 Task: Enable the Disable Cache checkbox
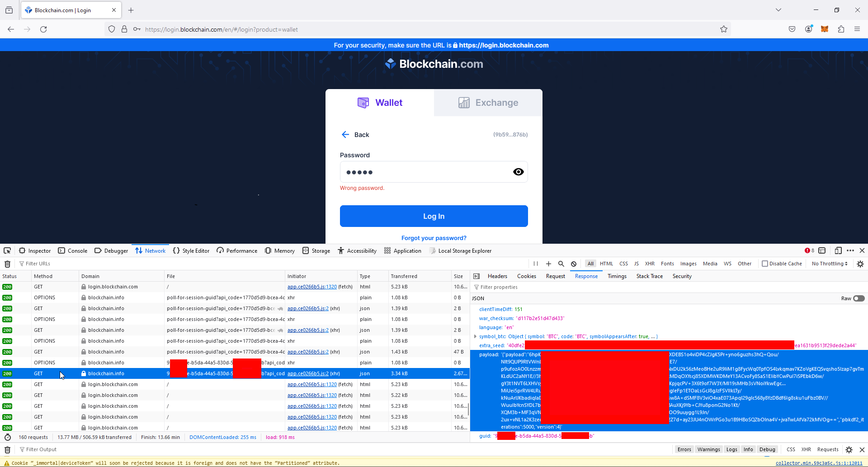[x=764, y=264]
